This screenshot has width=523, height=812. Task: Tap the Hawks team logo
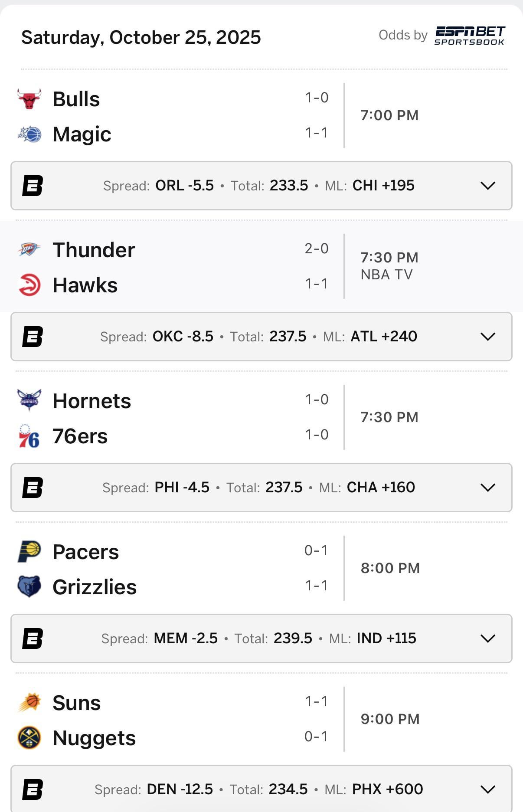29,285
